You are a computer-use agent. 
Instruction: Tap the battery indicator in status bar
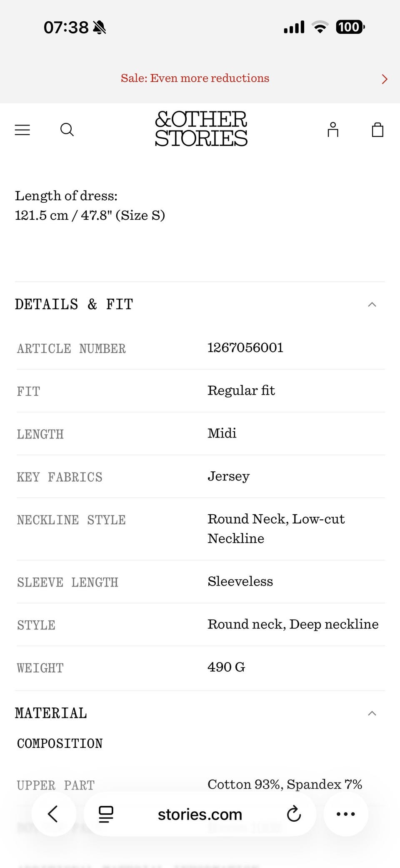click(x=350, y=27)
